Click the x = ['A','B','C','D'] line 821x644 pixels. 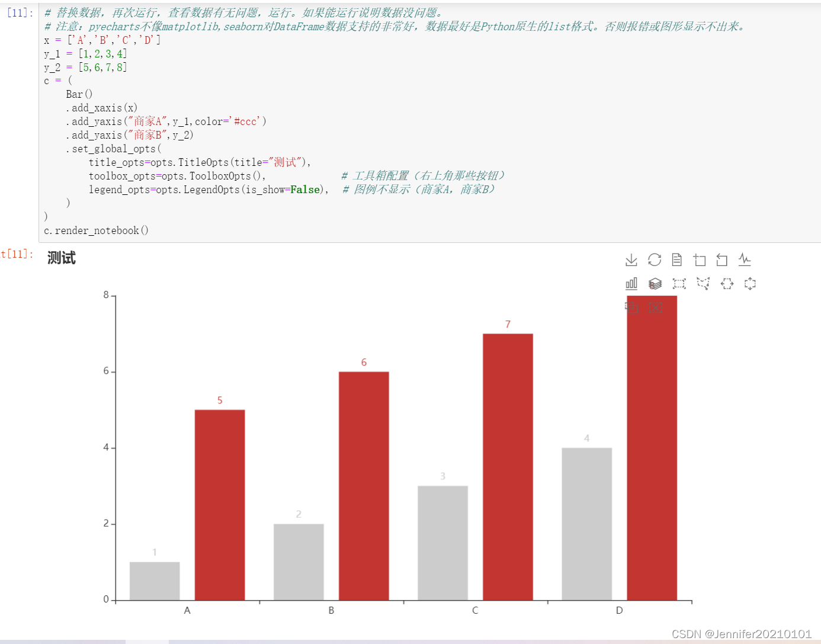click(102, 40)
